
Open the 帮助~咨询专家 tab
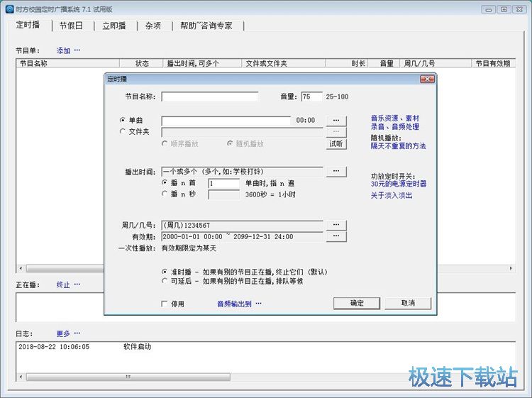pyautogui.click(x=206, y=26)
